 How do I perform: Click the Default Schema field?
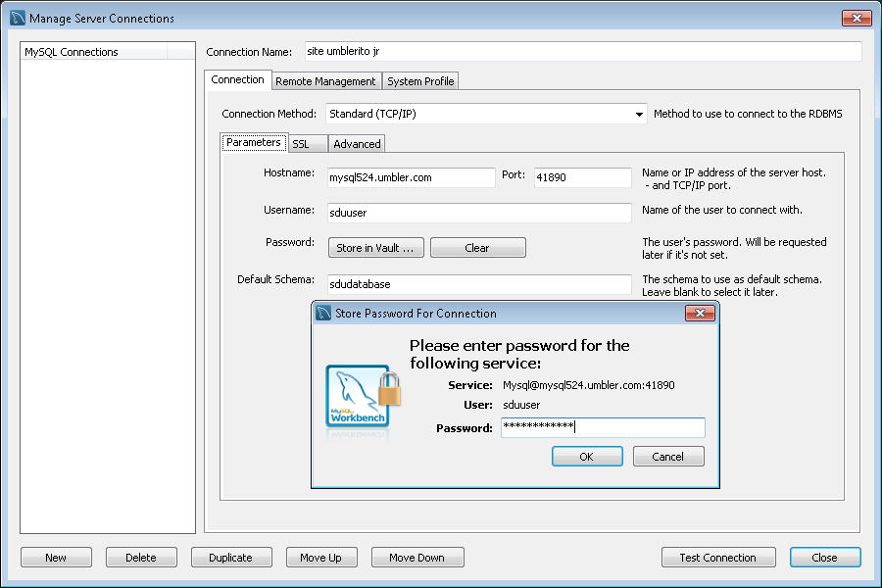pos(479,282)
